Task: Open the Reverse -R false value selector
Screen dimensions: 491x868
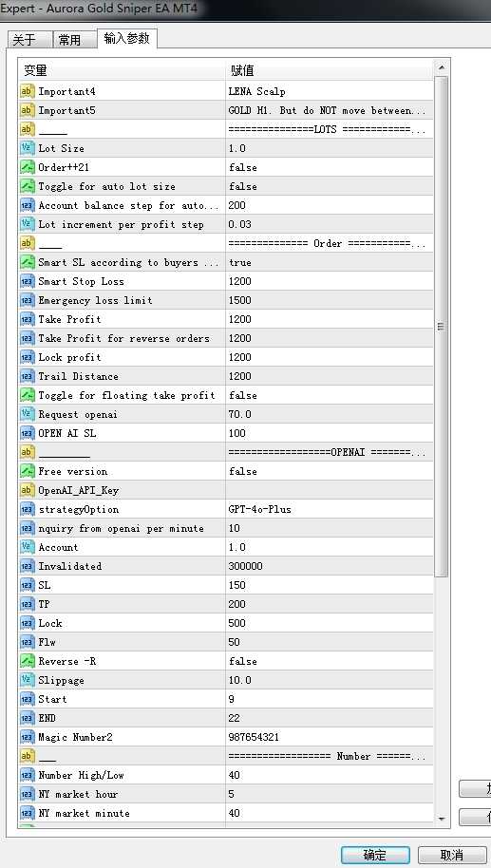Action: pos(330,662)
